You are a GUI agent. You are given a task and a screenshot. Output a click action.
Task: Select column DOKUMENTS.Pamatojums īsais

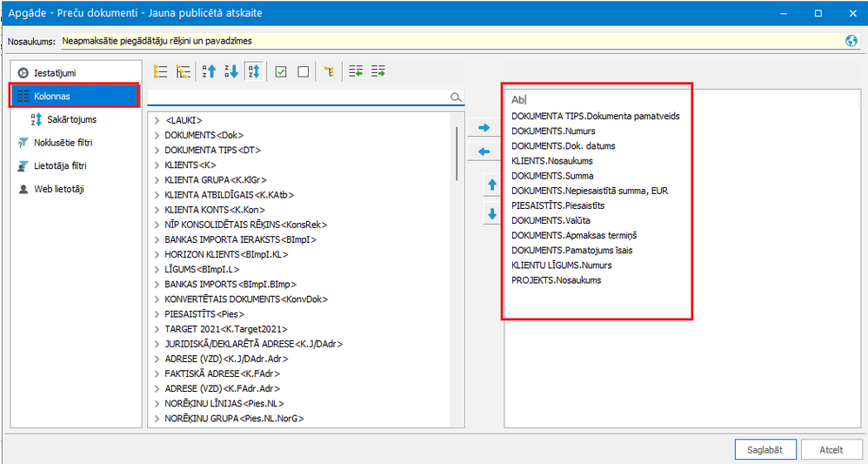click(x=571, y=250)
